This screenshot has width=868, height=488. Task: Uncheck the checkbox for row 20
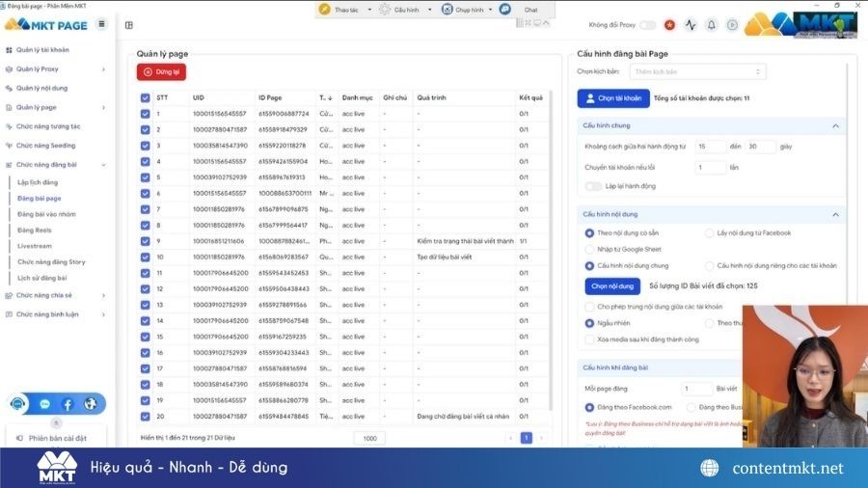145,417
